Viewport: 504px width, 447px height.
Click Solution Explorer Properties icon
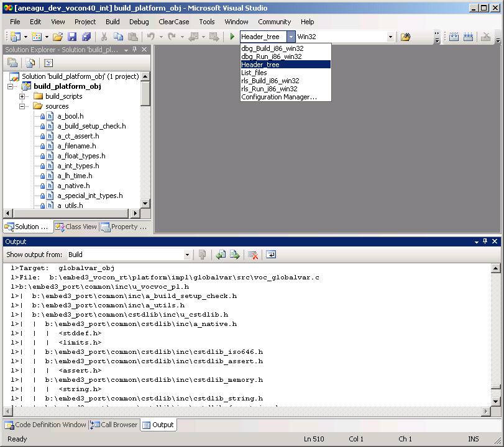[12, 63]
